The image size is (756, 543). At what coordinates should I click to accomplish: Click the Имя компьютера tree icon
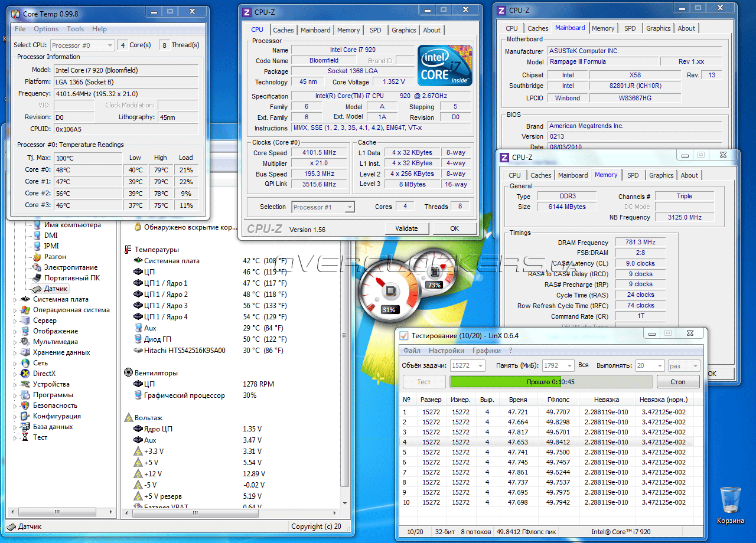(x=37, y=225)
